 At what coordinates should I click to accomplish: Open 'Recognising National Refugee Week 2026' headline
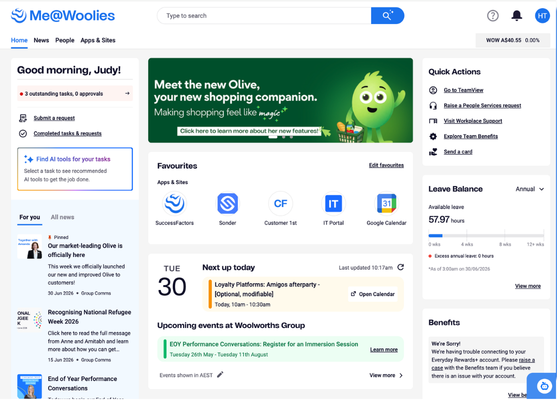pyautogui.click(x=89, y=317)
